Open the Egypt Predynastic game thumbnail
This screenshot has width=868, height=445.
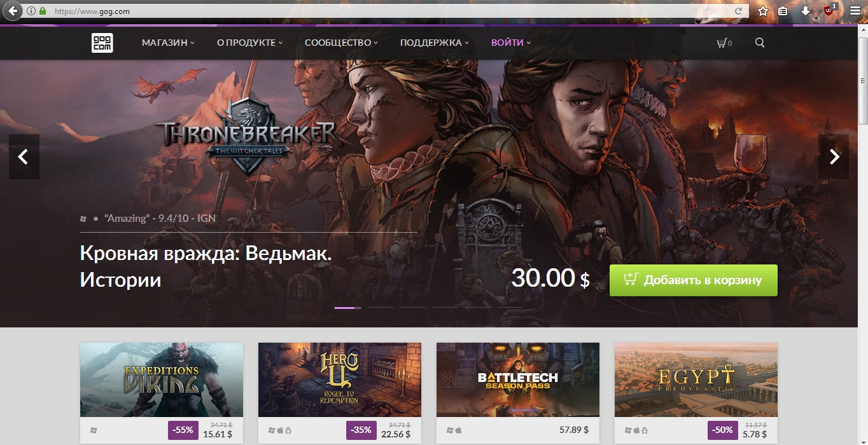pos(696,380)
